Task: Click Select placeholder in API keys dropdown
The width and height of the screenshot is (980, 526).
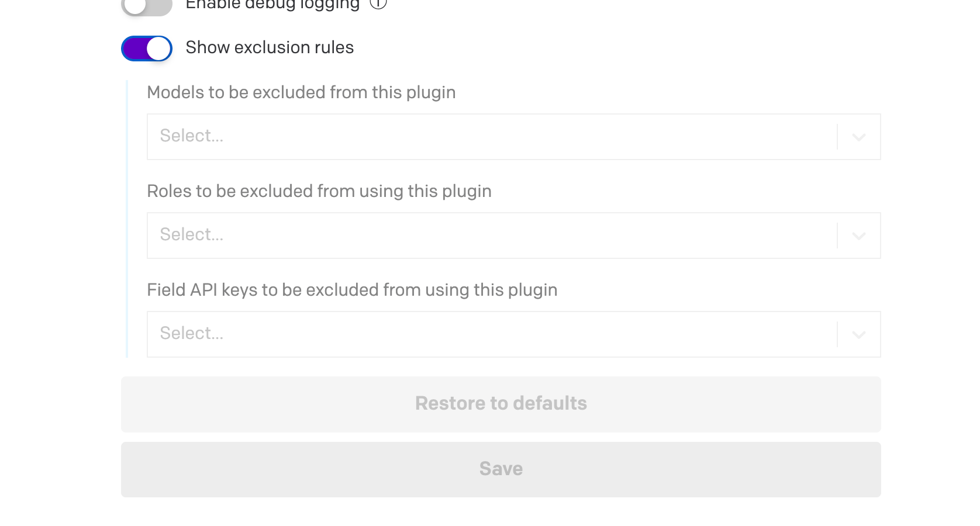Action: (192, 333)
